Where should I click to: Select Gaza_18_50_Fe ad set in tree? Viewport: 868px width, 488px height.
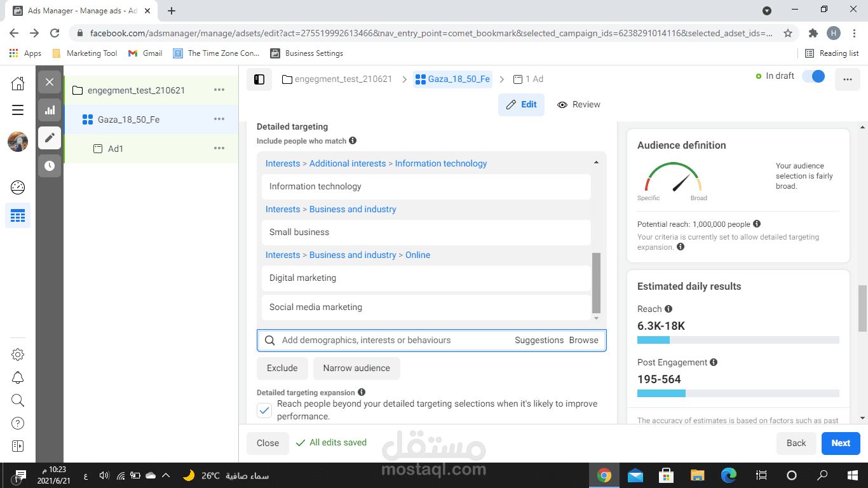coord(128,119)
